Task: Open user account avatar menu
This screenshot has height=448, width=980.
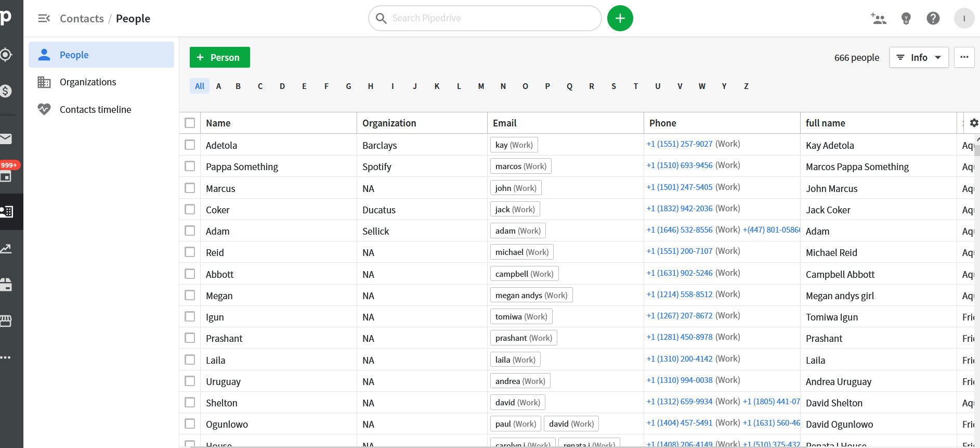Action: tap(964, 19)
